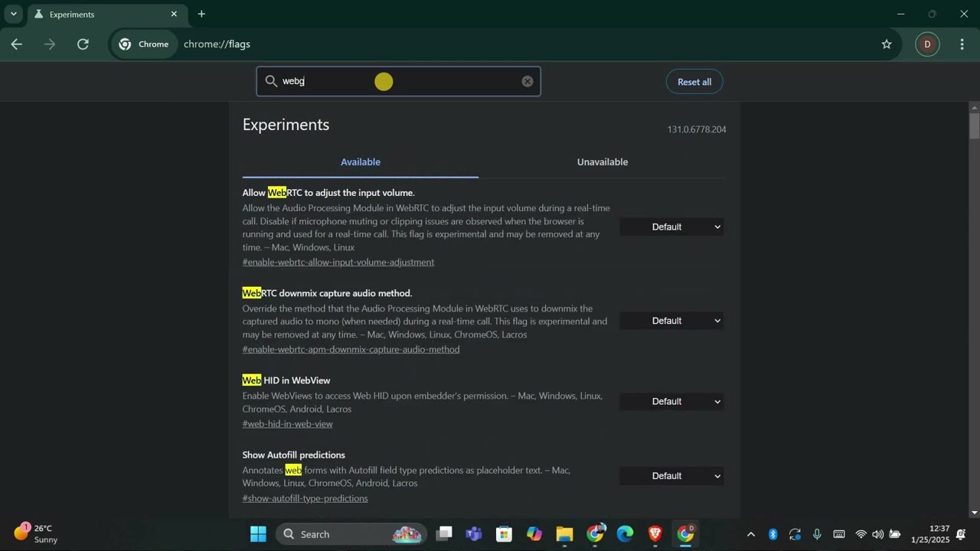980x551 pixels.
Task: Click the Bluetooth tray icon
Action: tap(773, 534)
